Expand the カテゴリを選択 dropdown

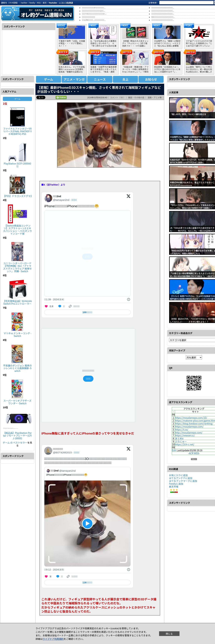point(192,340)
